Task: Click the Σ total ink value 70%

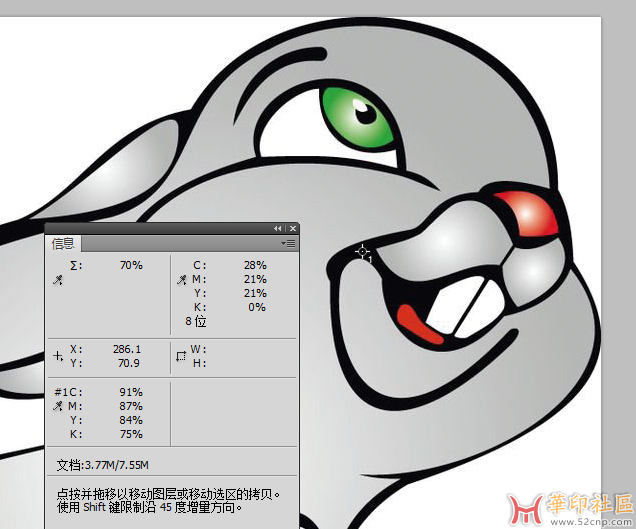Action: pos(131,265)
